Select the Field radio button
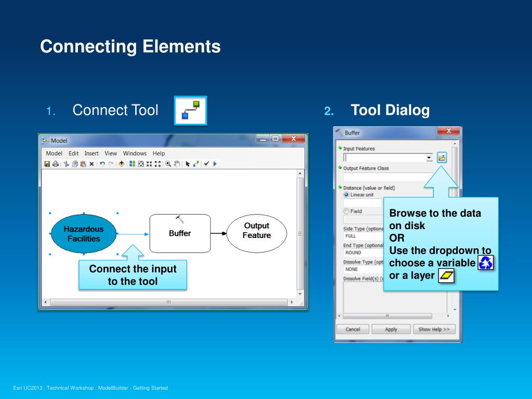 point(347,211)
